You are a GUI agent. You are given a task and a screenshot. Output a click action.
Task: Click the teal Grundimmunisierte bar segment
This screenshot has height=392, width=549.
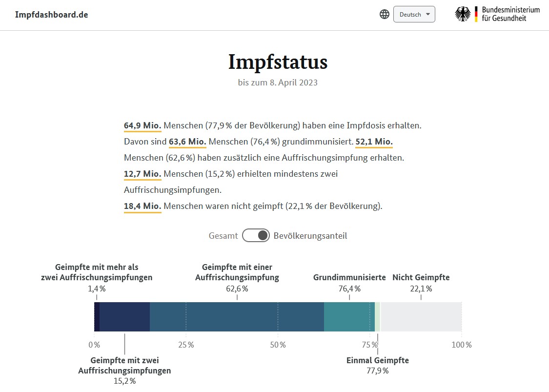(x=349, y=317)
